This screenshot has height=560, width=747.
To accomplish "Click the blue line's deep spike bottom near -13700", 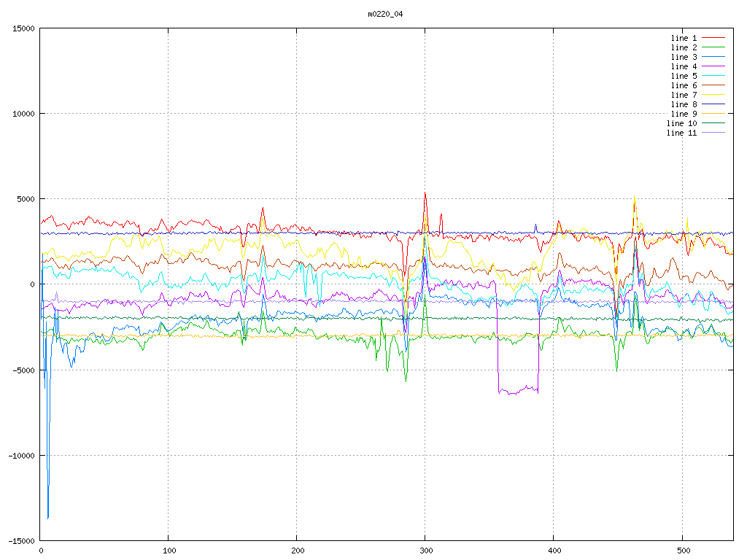I will tap(48, 517).
